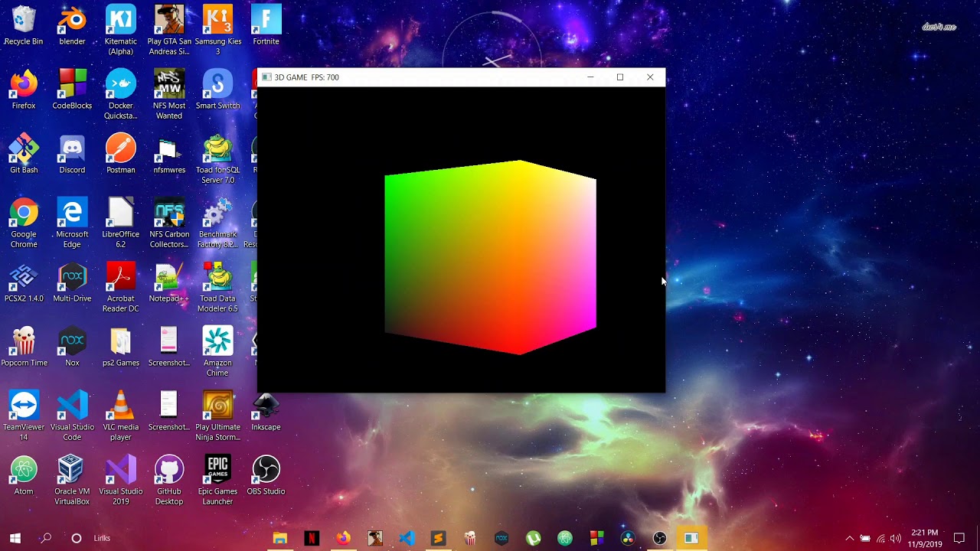Viewport: 980px width, 551px height.
Task: Open Google Chrome desktop shortcut
Action: pos(24,223)
